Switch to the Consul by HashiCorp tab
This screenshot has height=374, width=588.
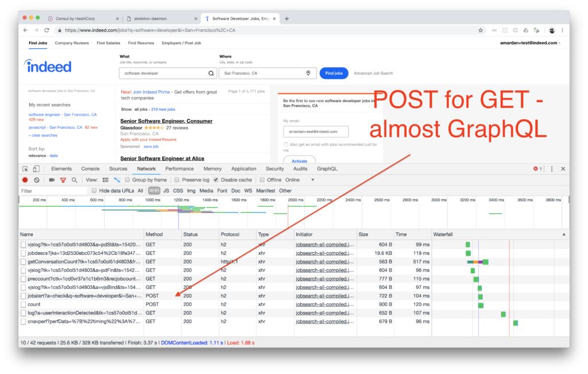point(83,18)
